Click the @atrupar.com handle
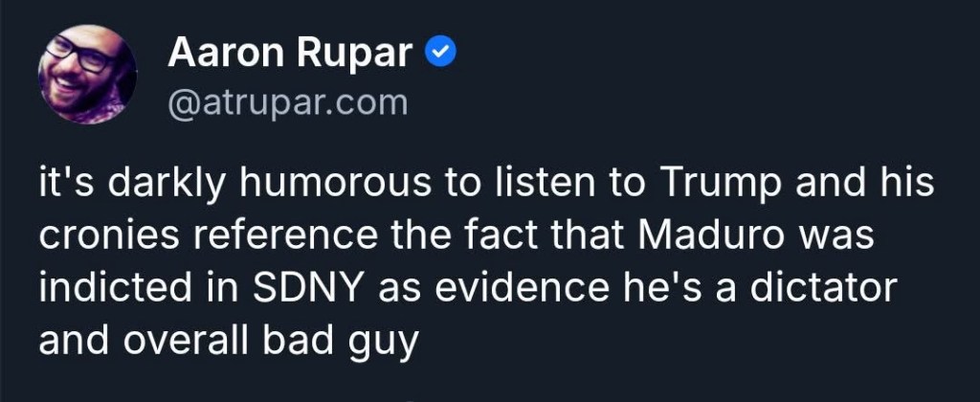 [288, 101]
